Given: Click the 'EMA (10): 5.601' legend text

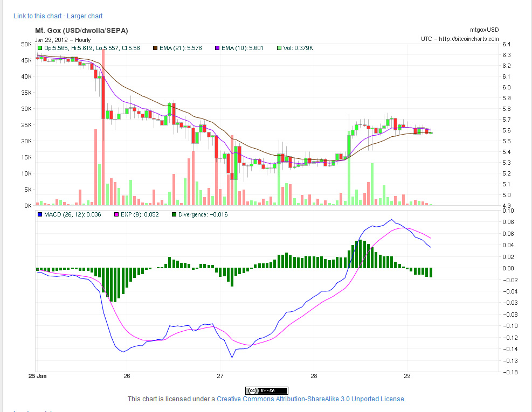Looking at the screenshot, I should (x=242, y=48).
